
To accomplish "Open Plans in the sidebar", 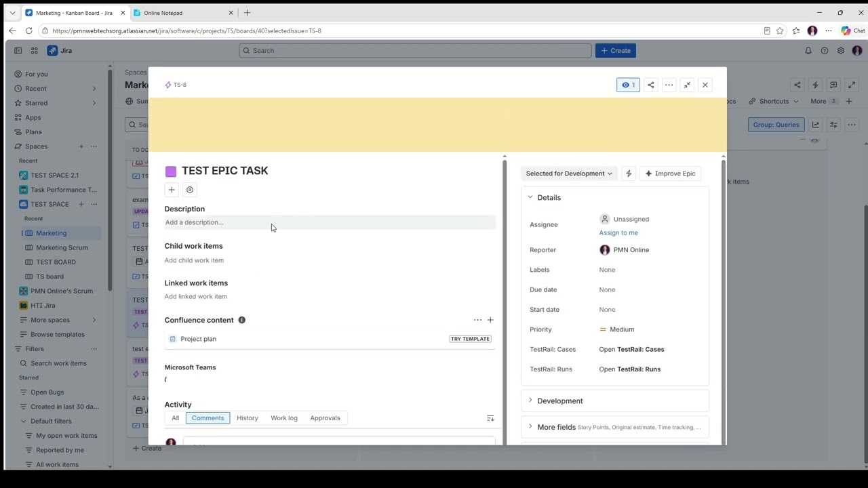I will (33, 132).
